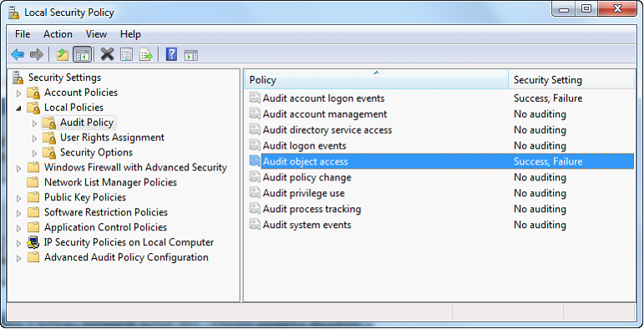Screen dimensions: 644x329
Task: Click the Back arrow toolbar icon
Action: coord(18,54)
